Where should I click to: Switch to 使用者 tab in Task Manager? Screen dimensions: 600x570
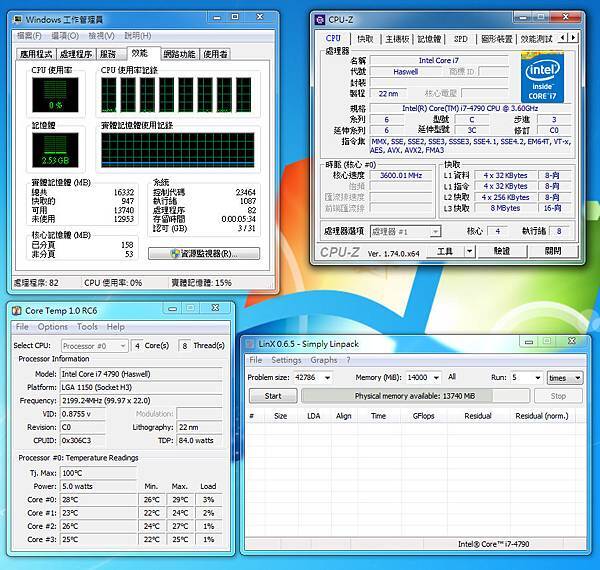215,54
